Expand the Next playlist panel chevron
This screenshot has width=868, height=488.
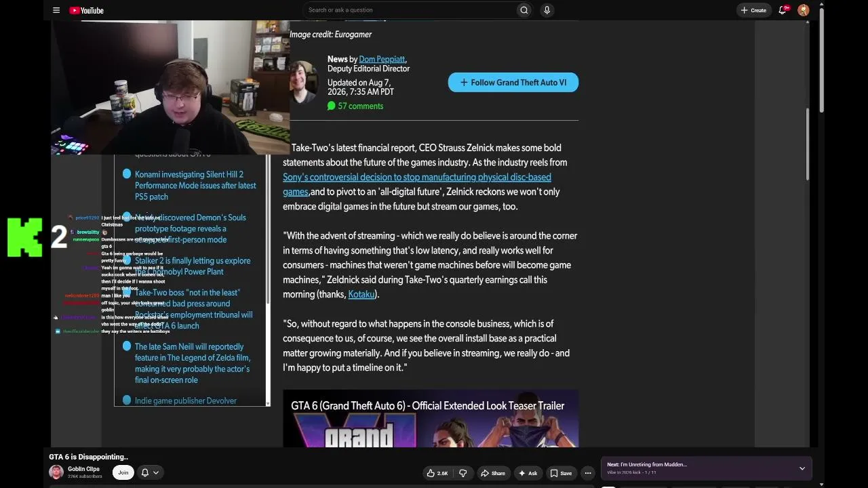click(x=802, y=468)
